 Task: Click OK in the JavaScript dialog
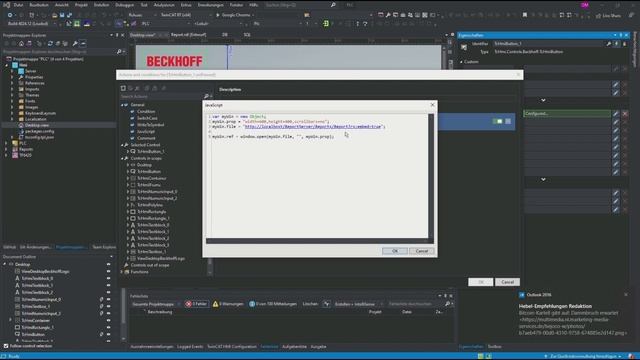pyautogui.click(x=395, y=251)
